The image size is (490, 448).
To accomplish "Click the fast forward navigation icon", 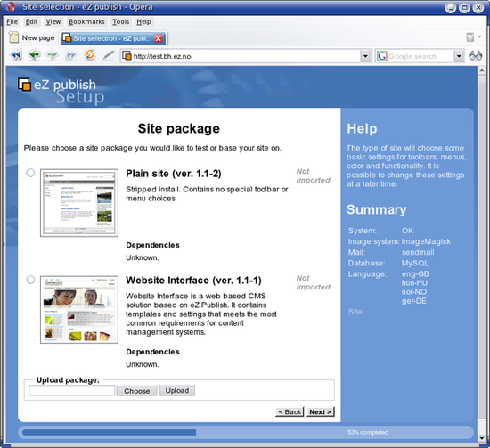I will coord(70,55).
